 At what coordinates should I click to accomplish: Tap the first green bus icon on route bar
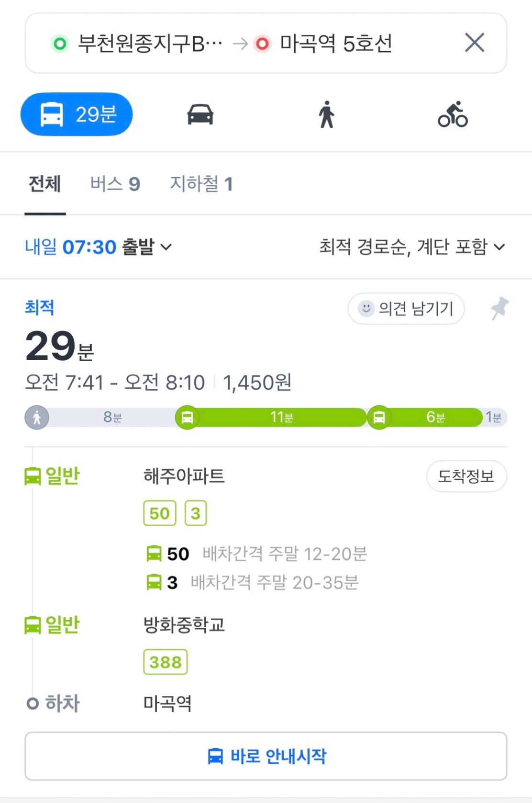point(187,418)
